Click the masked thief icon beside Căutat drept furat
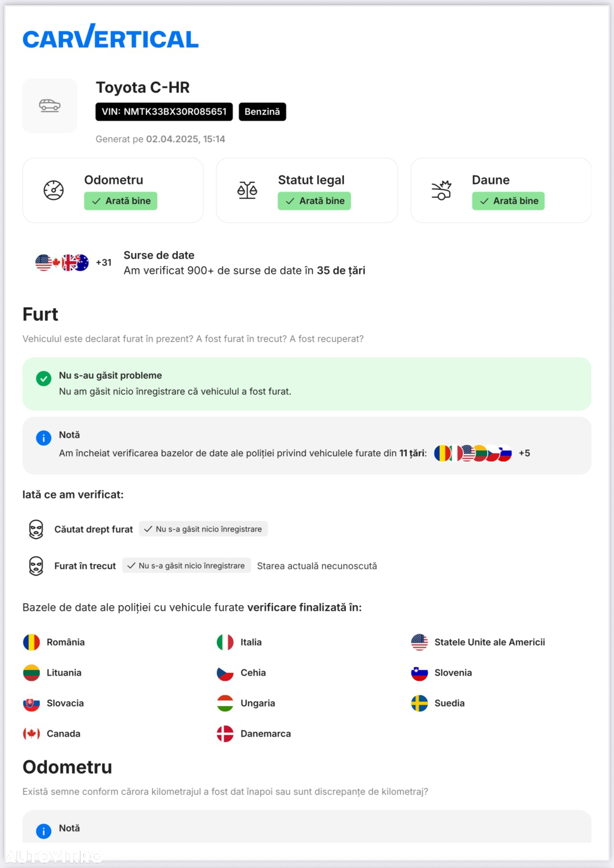The height and width of the screenshot is (868, 614). (x=36, y=529)
